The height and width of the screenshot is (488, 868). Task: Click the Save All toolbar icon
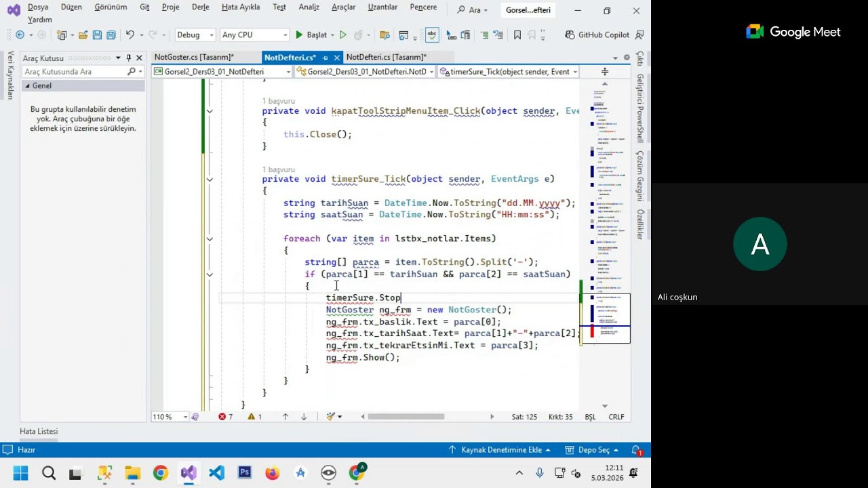click(x=111, y=35)
